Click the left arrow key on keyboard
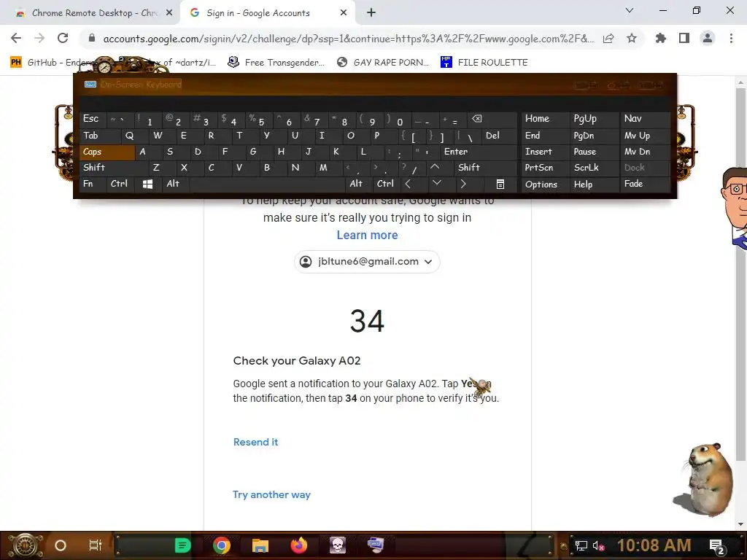Image resolution: width=747 pixels, height=560 pixels. pos(409,184)
